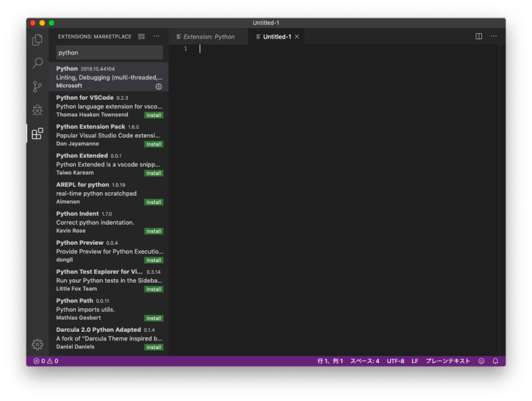
Task: Show errors and warnings from status bar
Action: [x=46, y=361]
